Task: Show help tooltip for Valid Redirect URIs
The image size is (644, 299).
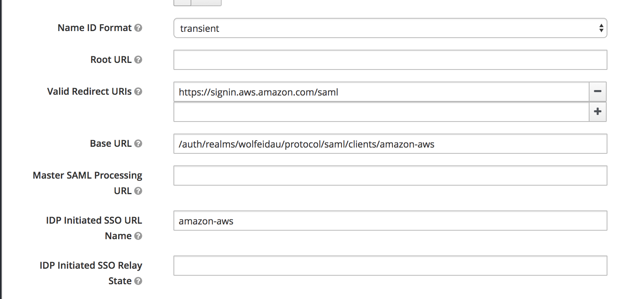Action: 138,92
